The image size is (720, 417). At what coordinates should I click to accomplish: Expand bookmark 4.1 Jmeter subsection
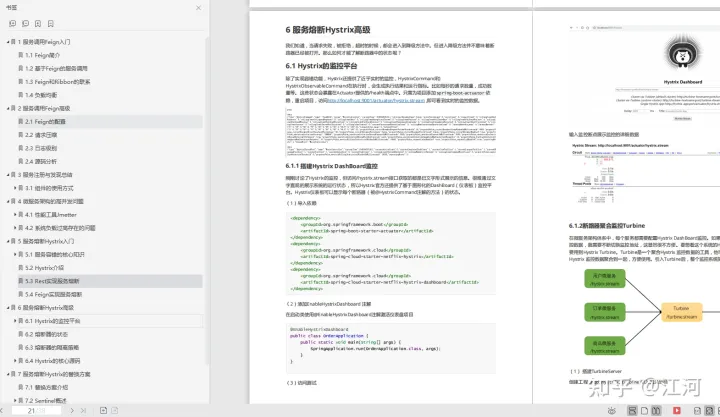[x=15, y=215]
